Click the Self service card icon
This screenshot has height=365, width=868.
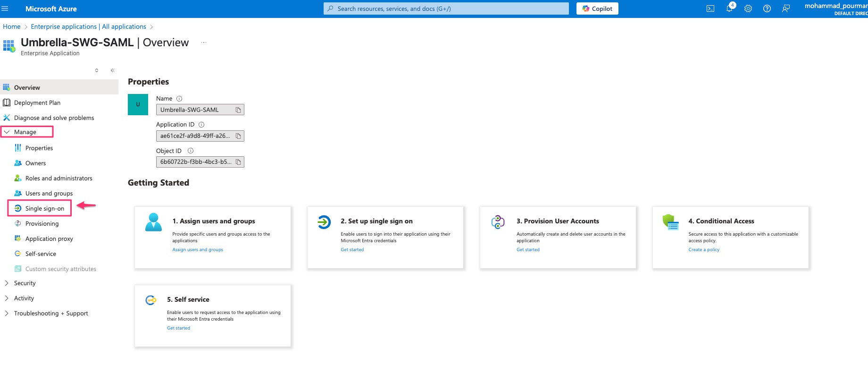click(151, 300)
